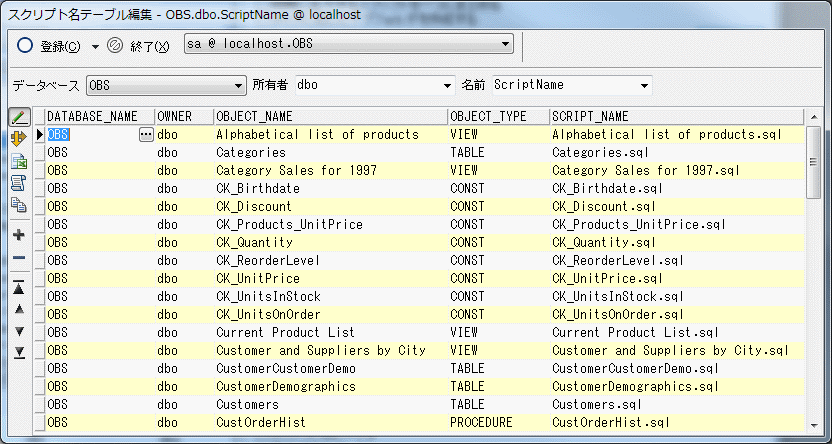The image size is (832, 444).
Task: Open the sa @ localhost.OBS connection dropdown
Action: pos(506,44)
